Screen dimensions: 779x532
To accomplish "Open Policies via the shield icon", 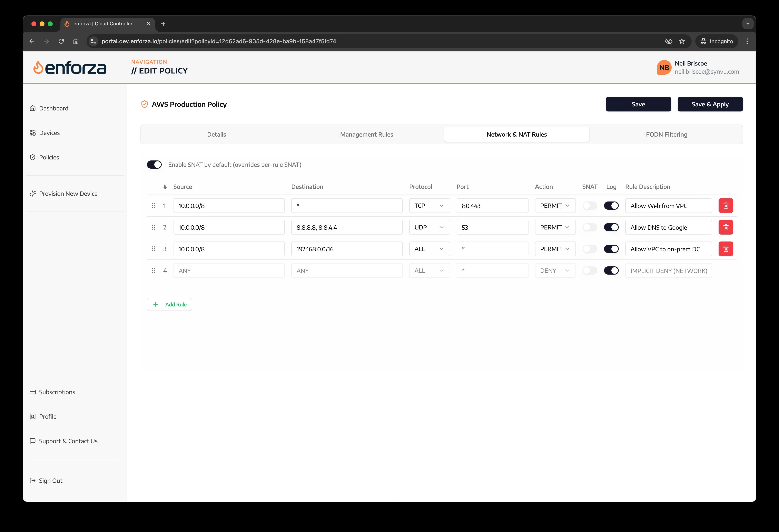I will pyautogui.click(x=33, y=157).
